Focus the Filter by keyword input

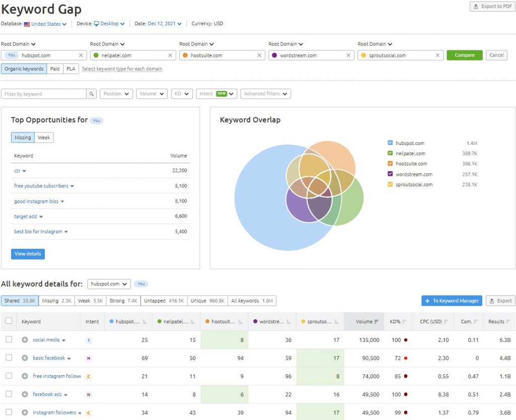(44, 94)
